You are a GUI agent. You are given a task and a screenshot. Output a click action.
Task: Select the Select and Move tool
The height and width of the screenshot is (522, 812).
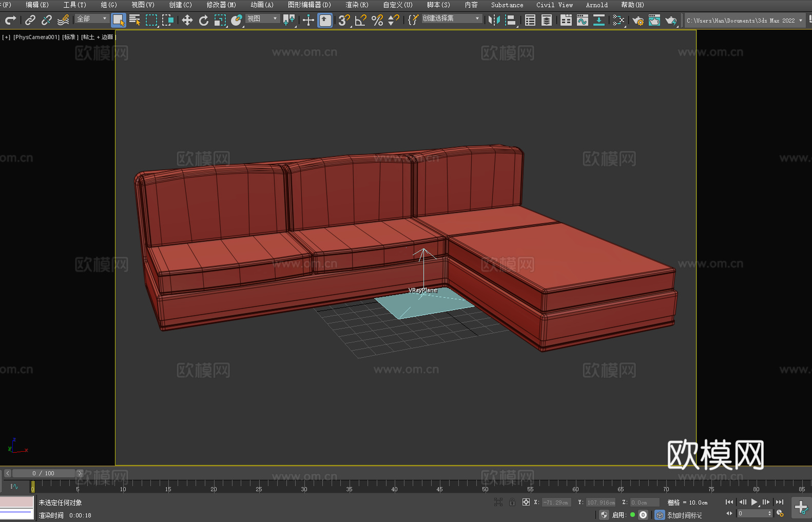(x=187, y=20)
